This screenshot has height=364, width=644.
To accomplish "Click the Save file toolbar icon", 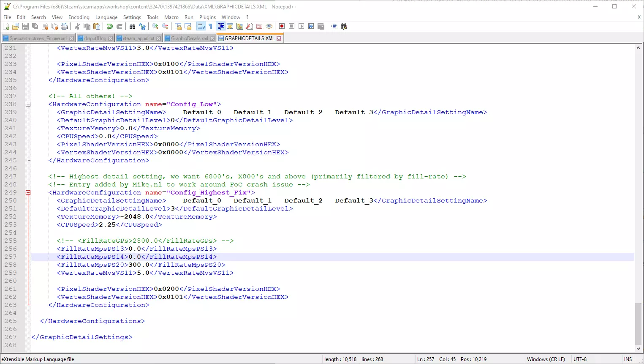I will pyautogui.click(x=25, y=26).
